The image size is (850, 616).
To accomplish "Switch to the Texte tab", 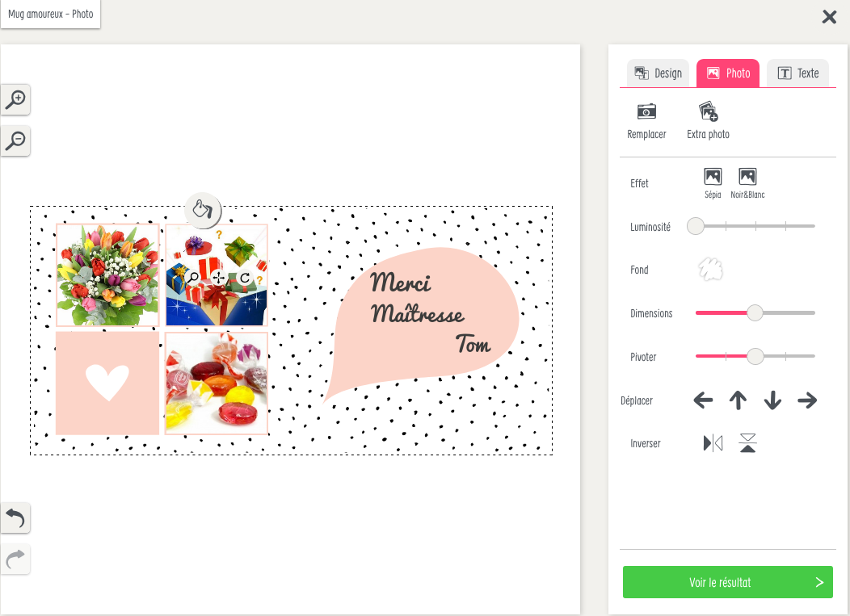I will (x=798, y=73).
